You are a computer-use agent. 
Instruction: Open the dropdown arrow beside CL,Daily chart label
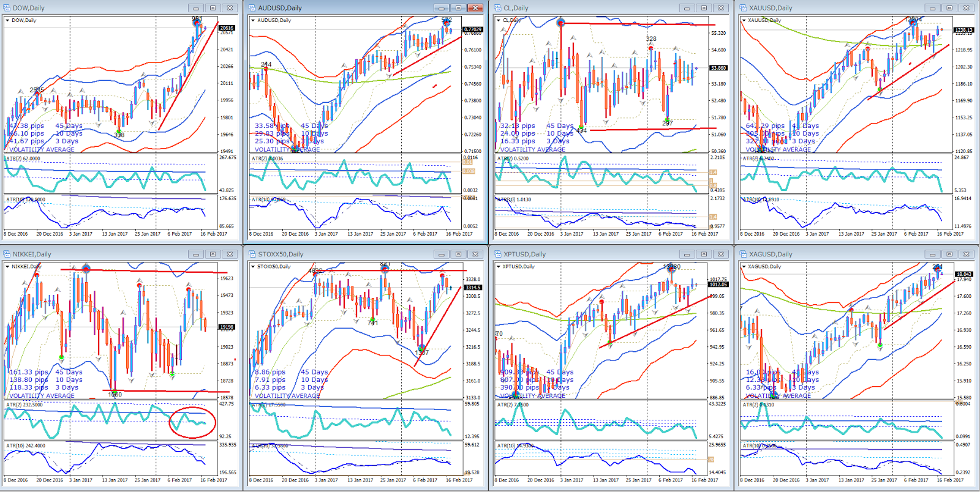pos(499,20)
